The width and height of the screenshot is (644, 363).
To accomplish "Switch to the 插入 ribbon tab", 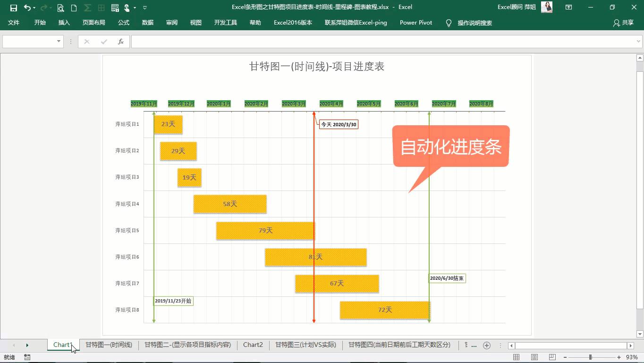I will coord(64,23).
